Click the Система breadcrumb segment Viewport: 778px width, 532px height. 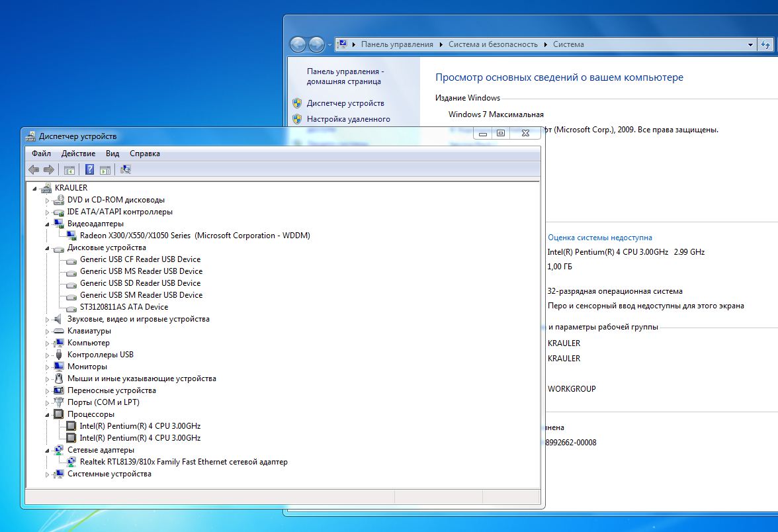pyautogui.click(x=569, y=44)
